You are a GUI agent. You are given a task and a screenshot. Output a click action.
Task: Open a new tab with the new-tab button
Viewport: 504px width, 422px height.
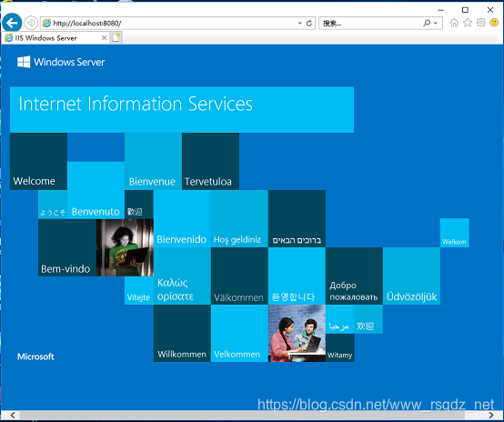[x=116, y=38]
